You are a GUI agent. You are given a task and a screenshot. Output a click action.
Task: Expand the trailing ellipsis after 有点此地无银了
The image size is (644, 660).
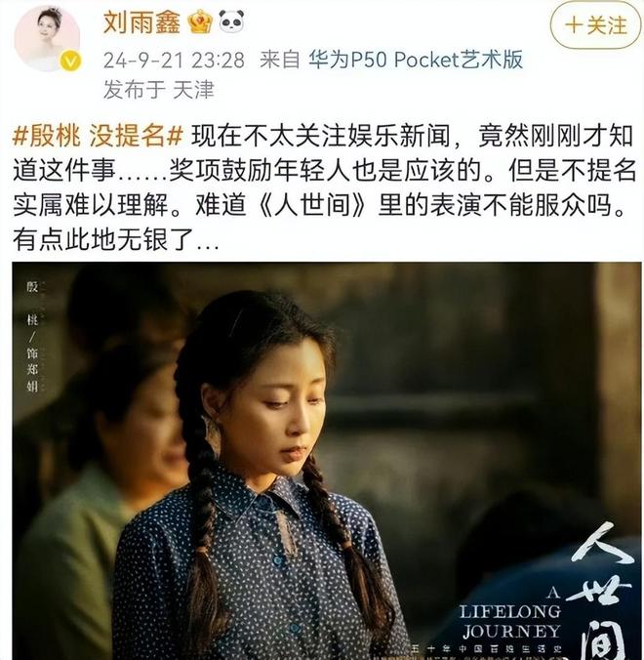208,242
